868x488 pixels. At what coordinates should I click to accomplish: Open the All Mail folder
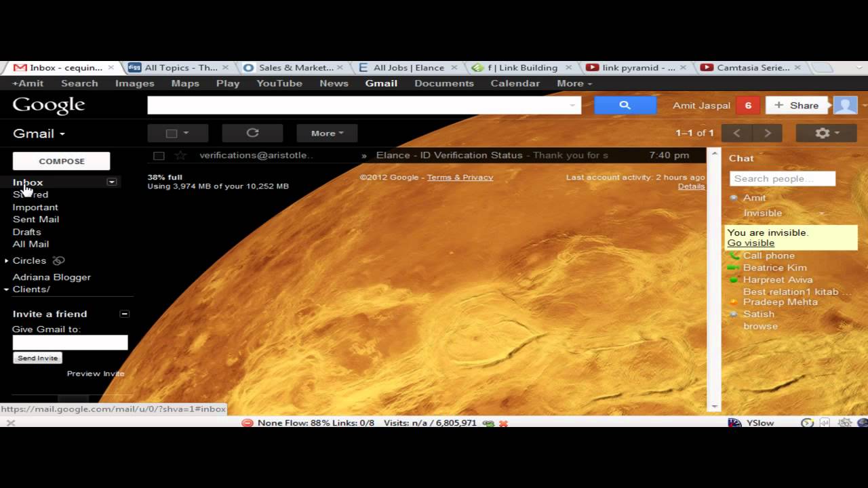[x=31, y=244]
